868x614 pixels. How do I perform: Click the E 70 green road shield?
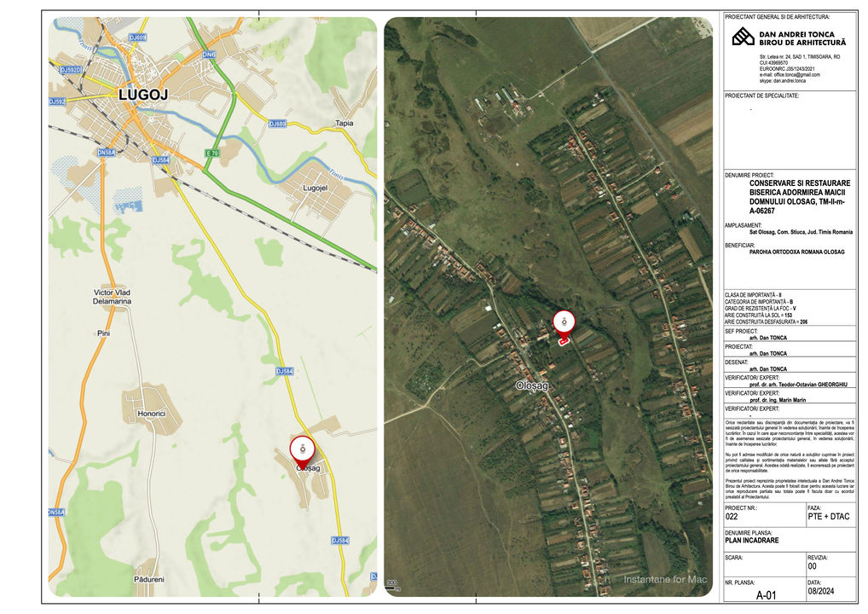pyautogui.click(x=212, y=153)
